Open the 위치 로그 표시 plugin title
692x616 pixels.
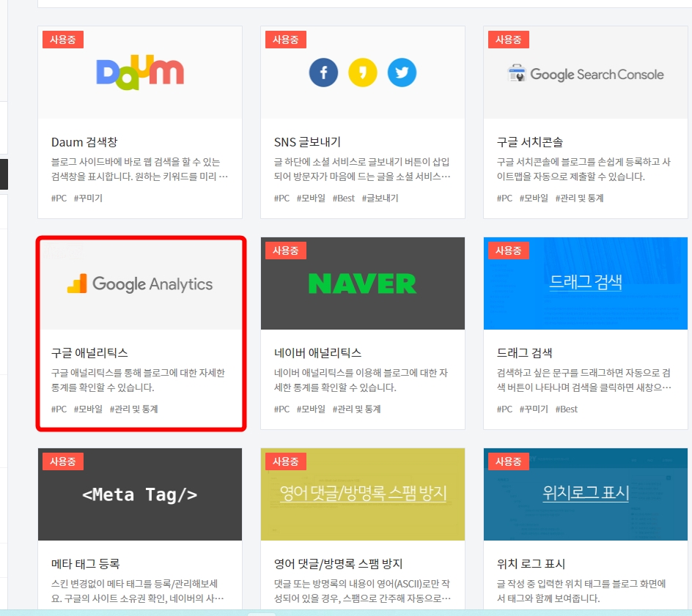(531, 563)
